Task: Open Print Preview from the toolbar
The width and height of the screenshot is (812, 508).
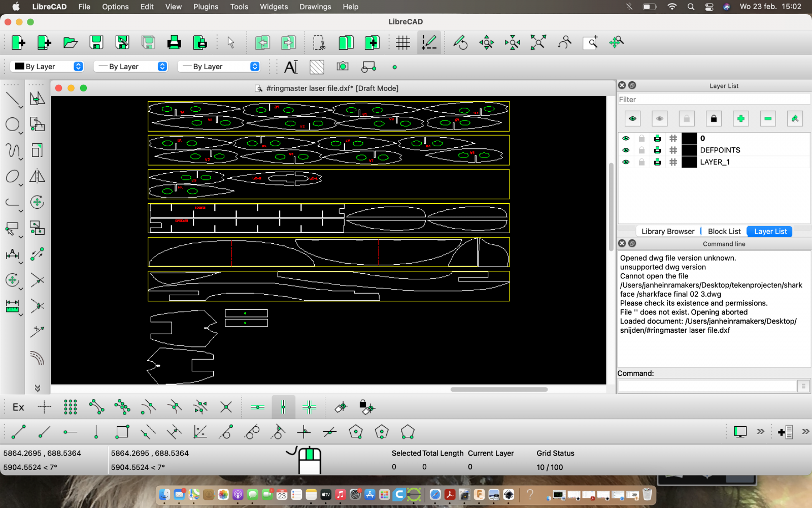Action: pyautogui.click(x=200, y=42)
